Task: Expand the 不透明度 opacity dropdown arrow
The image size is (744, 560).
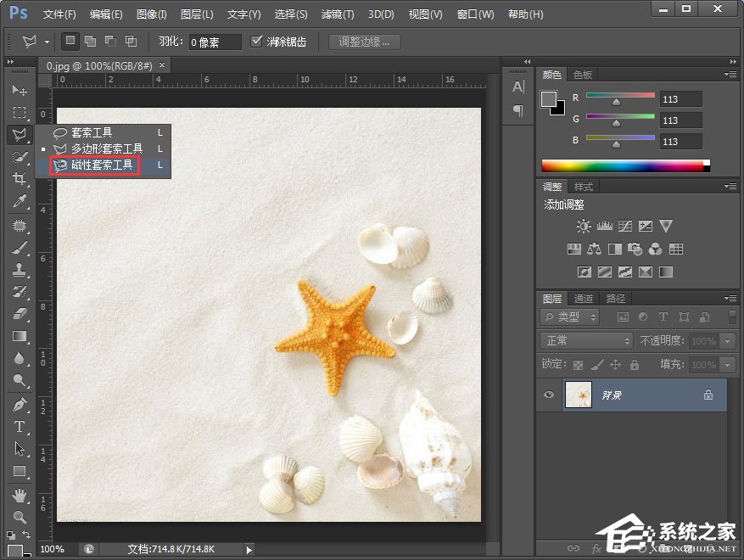Action: click(727, 340)
